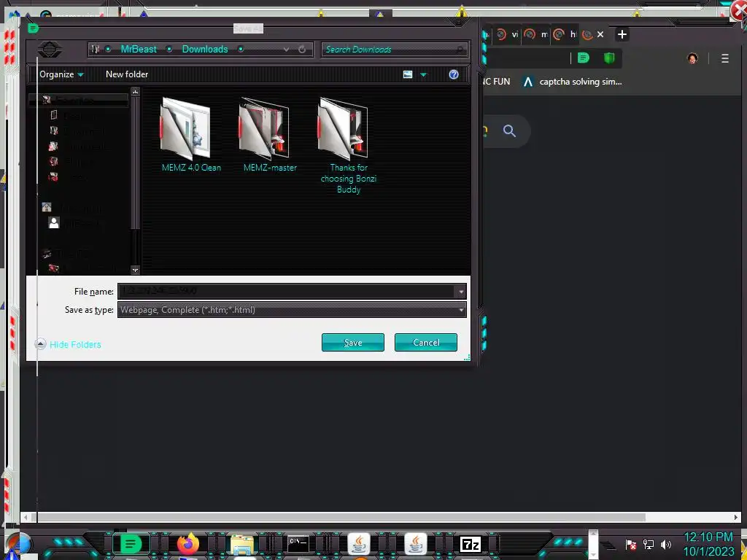Click the change view icon
747x560 pixels.
tap(408, 74)
